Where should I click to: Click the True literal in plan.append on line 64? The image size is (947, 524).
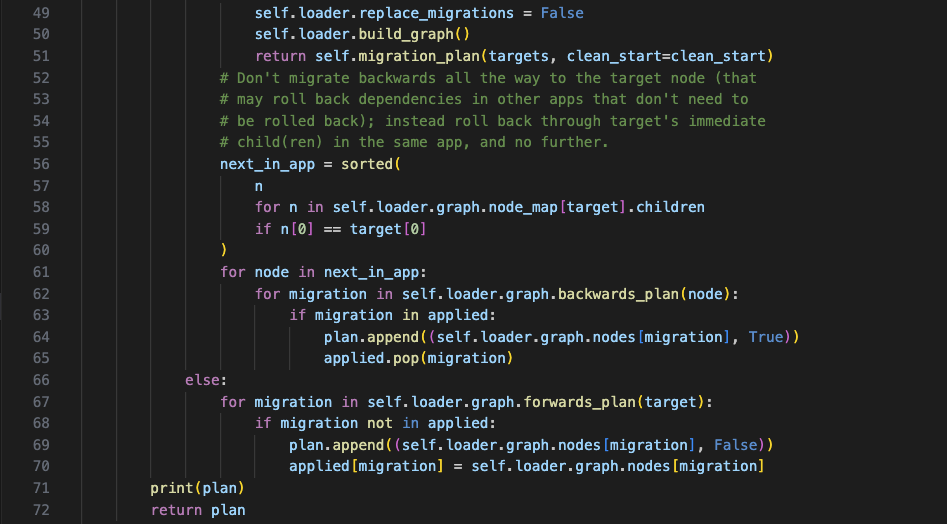click(x=766, y=337)
